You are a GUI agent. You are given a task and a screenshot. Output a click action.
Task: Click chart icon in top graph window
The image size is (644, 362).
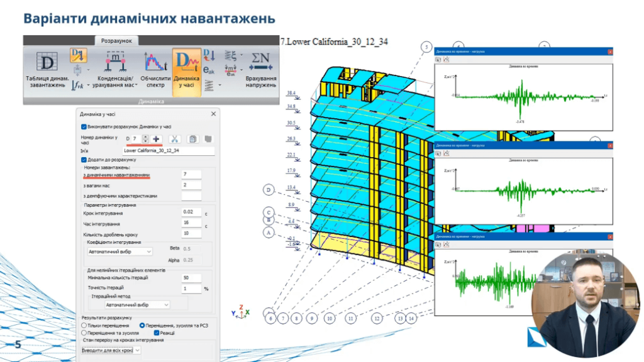tap(447, 60)
